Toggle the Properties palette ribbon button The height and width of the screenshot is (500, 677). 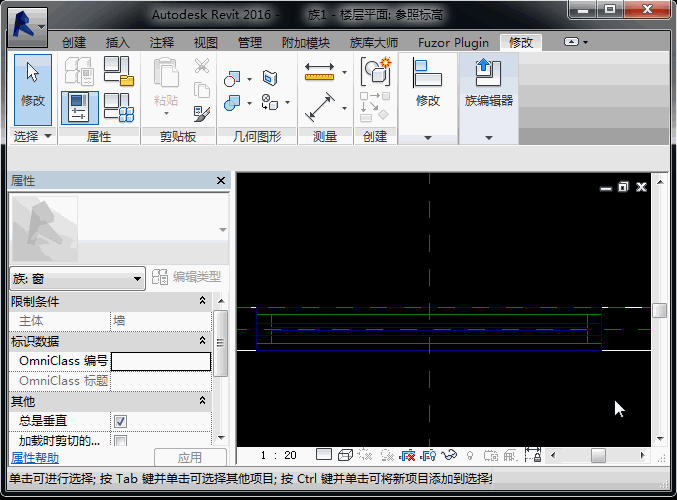[x=78, y=107]
